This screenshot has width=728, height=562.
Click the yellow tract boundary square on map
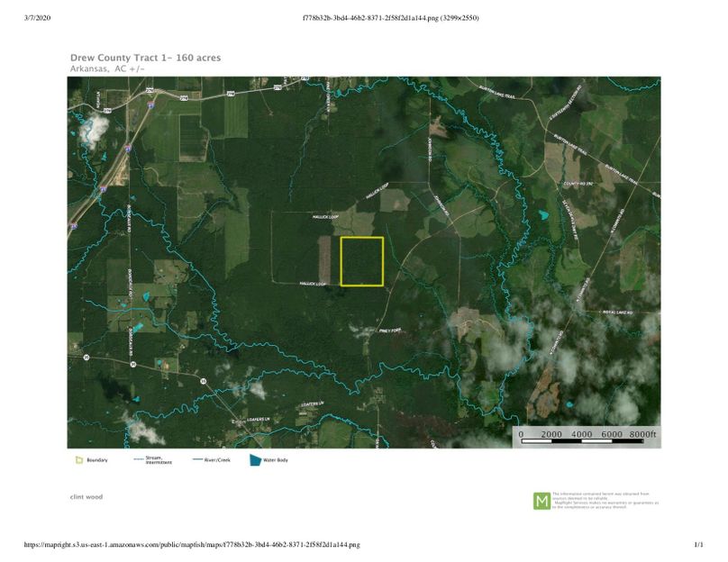[x=362, y=261]
